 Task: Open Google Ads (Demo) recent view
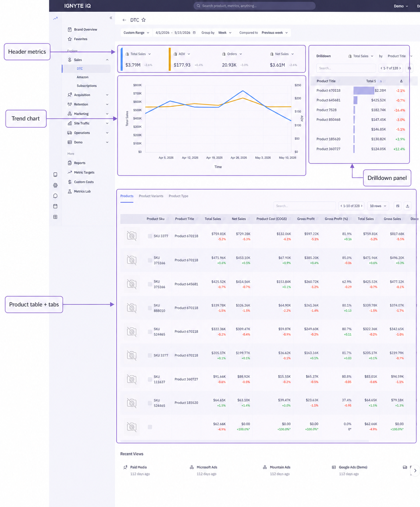[x=353, y=467]
